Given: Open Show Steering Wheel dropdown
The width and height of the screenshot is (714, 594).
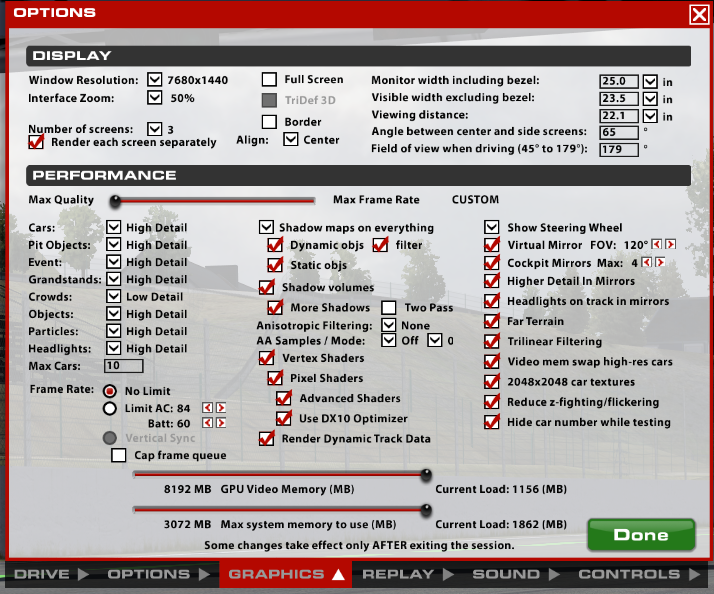Looking at the screenshot, I should (x=492, y=227).
